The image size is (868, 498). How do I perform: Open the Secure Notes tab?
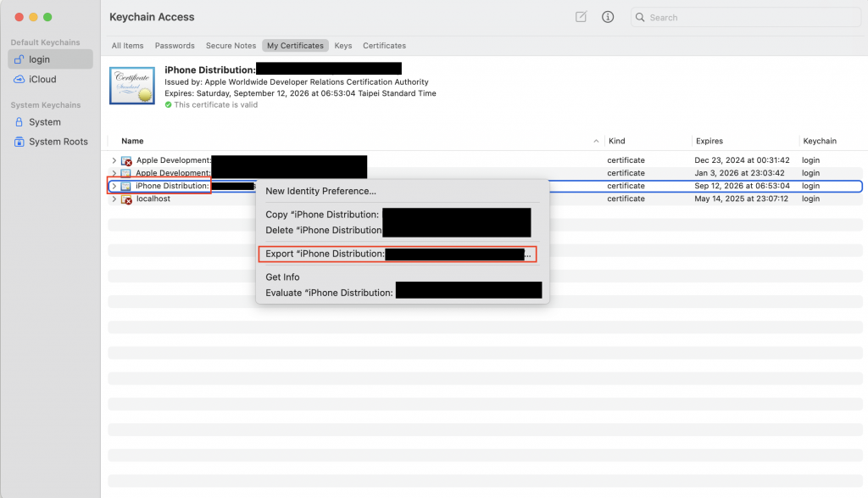231,46
